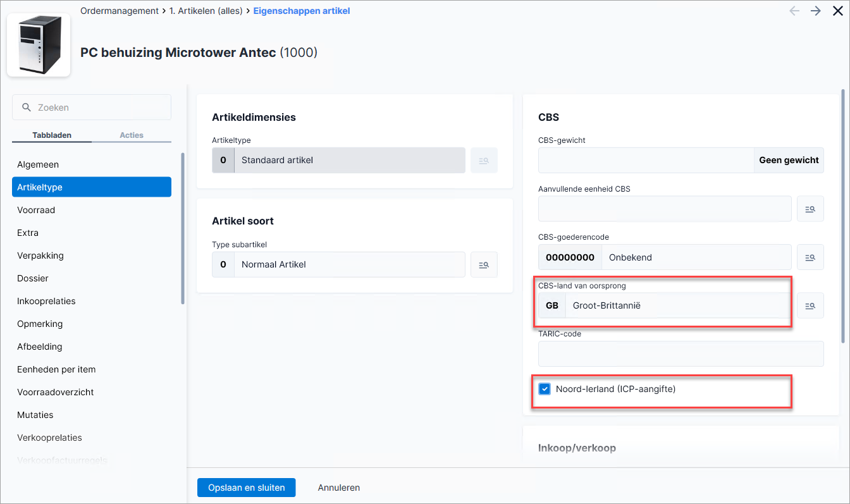
Task: Click the Ordermanagement breadcrumb link
Action: tap(119, 11)
